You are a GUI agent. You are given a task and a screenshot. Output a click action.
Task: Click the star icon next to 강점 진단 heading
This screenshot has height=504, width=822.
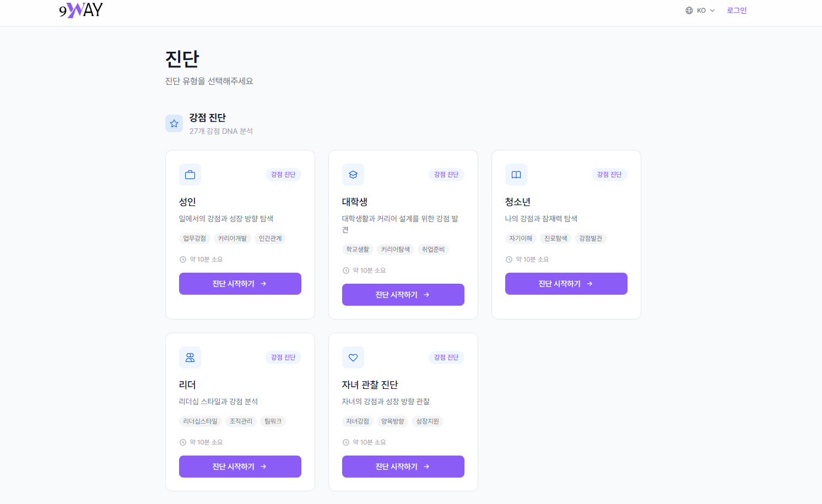pos(174,123)
